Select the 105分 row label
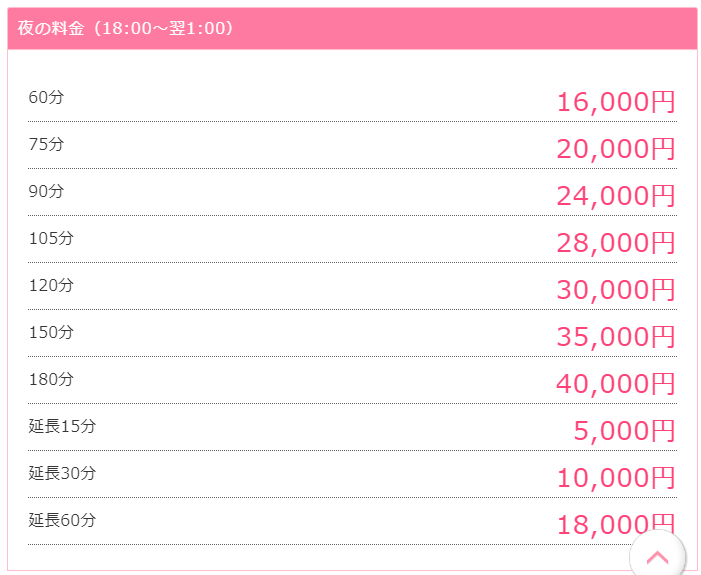The width and height of the screenshot is (701, 575). (x=51, y=238)
